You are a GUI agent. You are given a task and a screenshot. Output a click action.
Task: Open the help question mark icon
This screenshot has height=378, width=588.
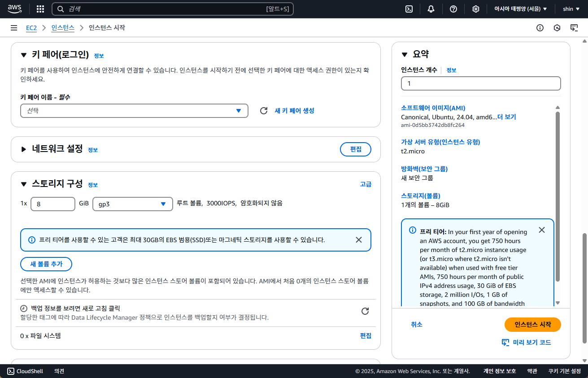click(x=453, y=9)
